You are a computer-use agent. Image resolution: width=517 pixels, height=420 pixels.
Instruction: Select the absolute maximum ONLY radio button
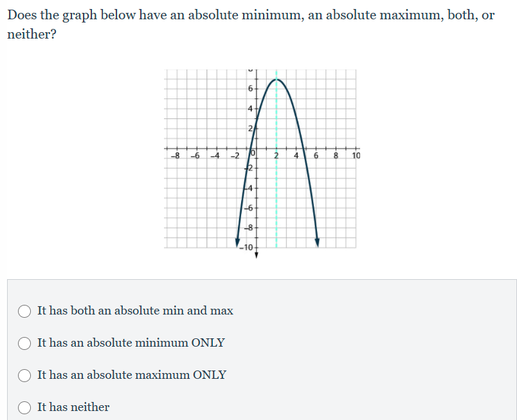24,375
